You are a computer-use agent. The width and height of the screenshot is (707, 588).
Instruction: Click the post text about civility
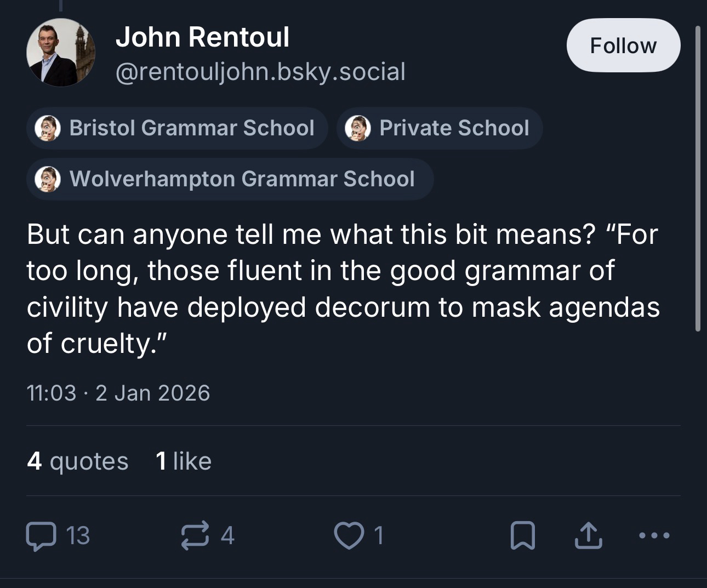tap(343, 289)
